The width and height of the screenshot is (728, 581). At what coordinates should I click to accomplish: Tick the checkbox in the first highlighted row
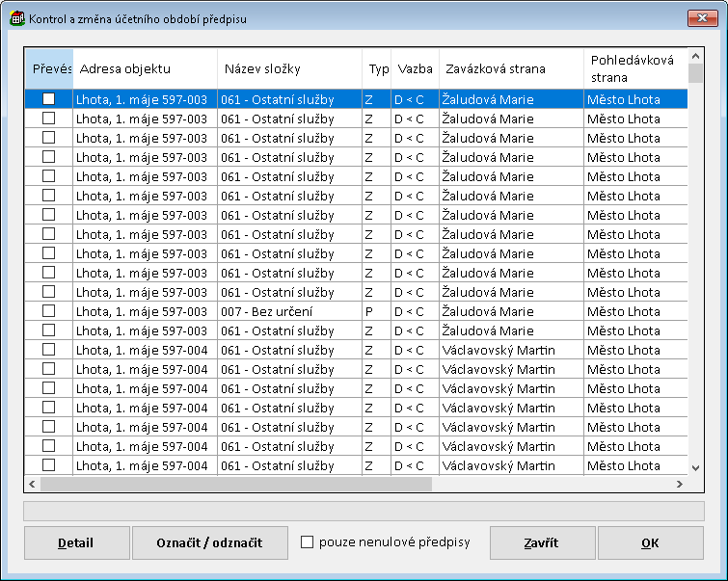48,98
